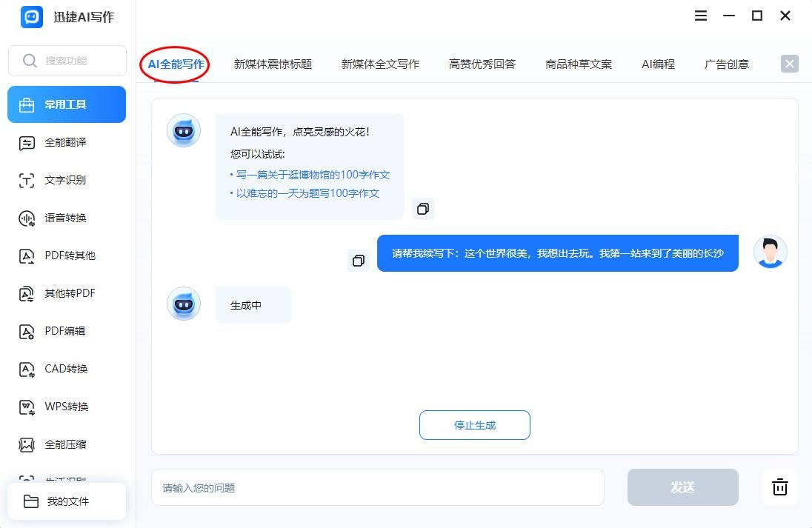Select 全能压缩 in the sidebar
Viewport: 812px width, 528px height.
click(x=67, y=445)
